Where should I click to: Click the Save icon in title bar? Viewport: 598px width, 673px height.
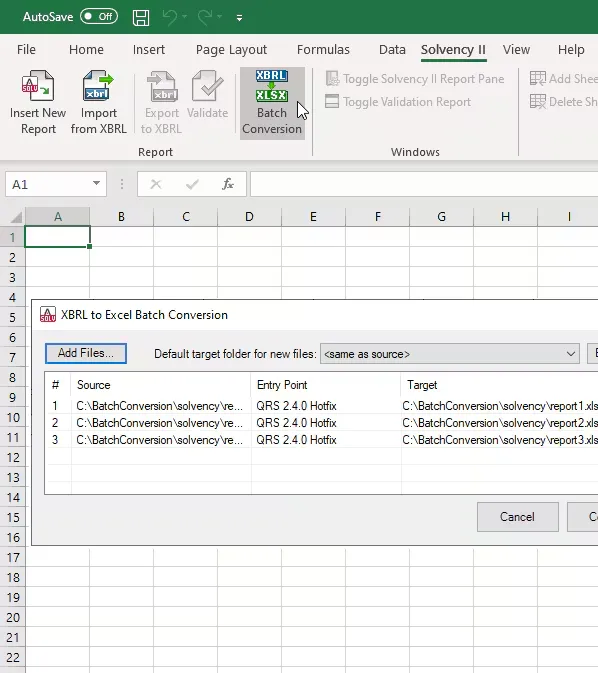(141, 17)
